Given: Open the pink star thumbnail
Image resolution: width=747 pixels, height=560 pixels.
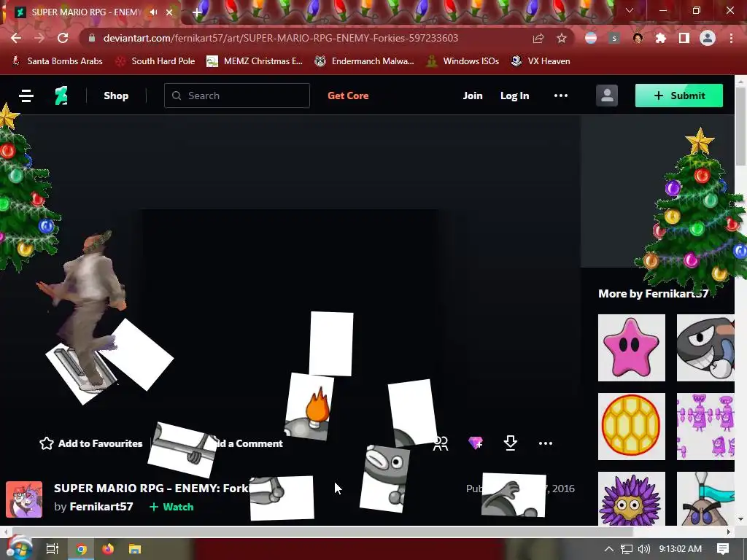Looking at the screenshot, I should 632,348.
